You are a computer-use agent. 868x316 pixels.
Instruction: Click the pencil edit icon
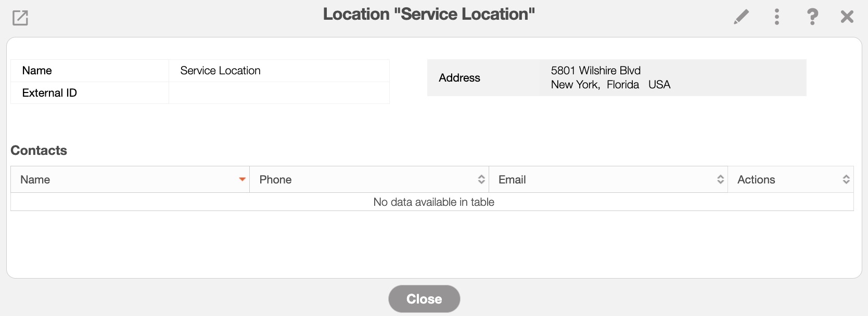coord(741,17)
